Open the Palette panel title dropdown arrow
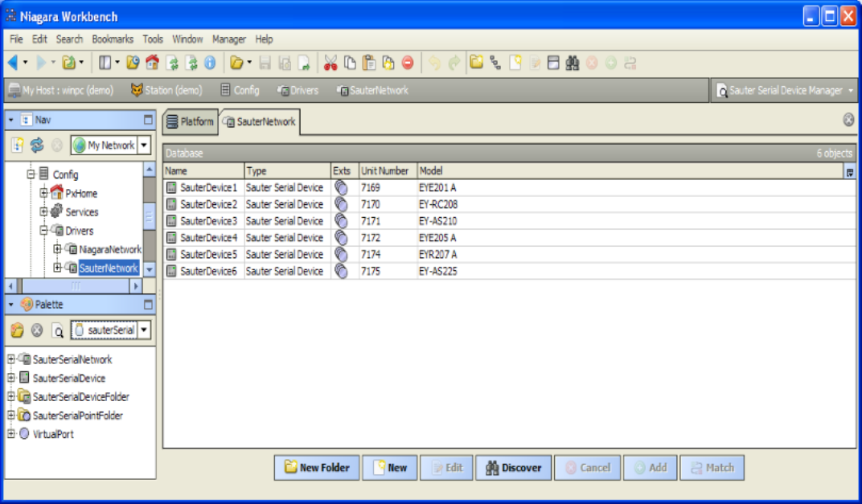This screenshot has height=504, width=862. click(x=11, y=305)
